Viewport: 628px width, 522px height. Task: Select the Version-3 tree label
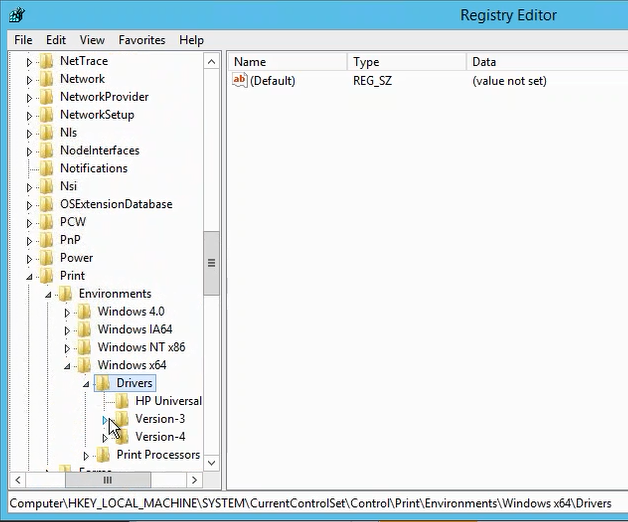[x=160, y=419]
